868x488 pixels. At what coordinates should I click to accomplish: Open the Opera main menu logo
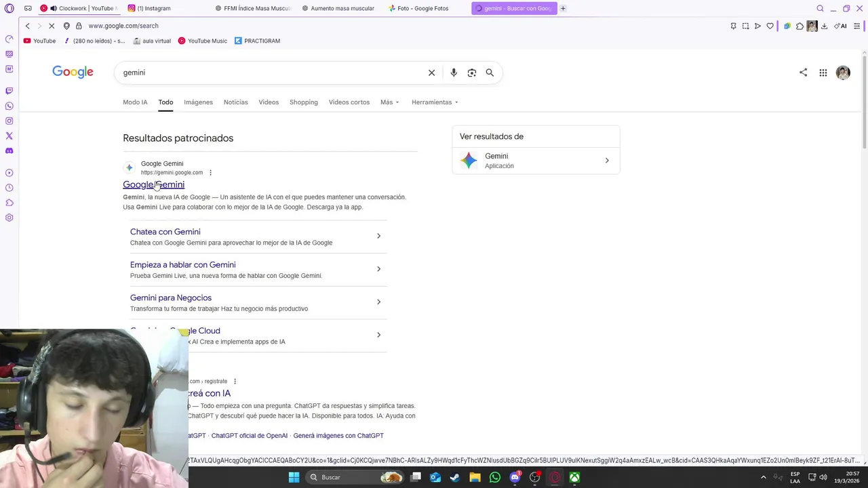9,8
